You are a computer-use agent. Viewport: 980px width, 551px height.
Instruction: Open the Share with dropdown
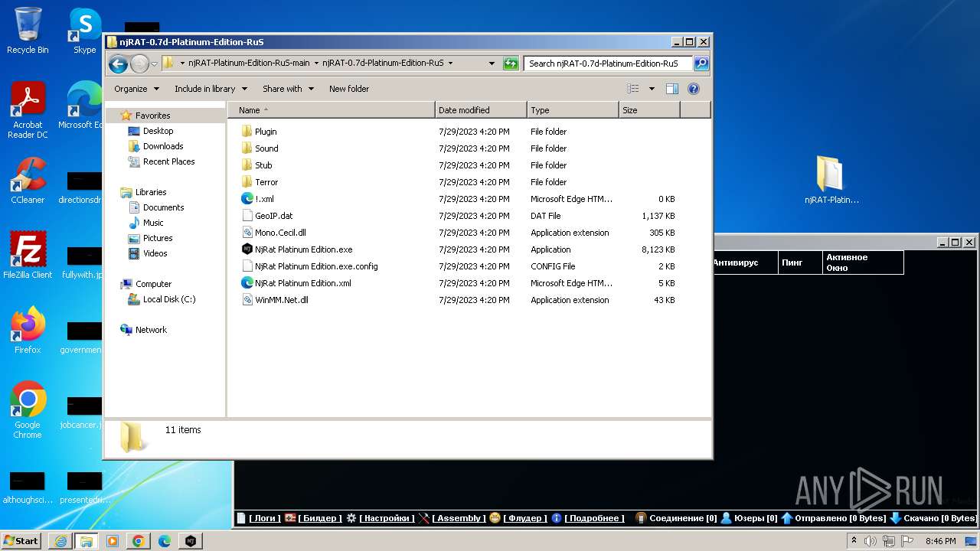[288, 89]
